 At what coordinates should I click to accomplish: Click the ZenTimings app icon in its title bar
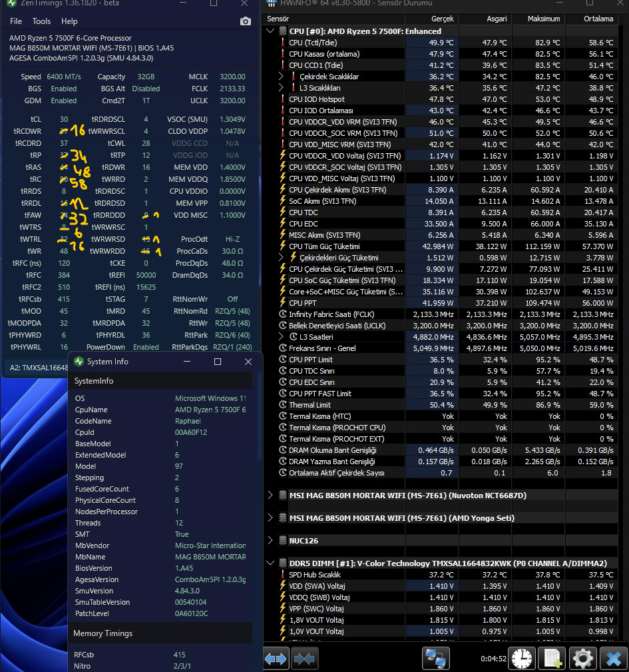tap(11, 3)
